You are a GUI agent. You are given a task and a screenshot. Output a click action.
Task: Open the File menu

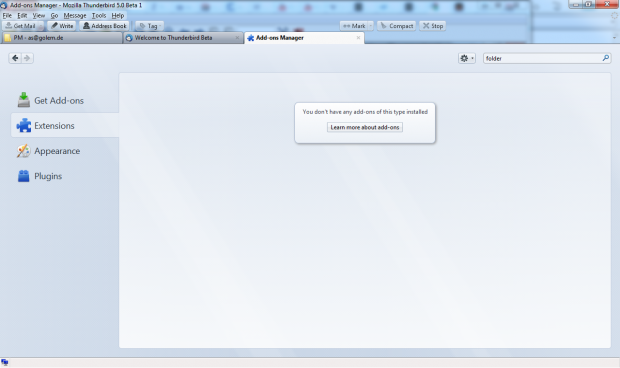click(x=7, y=15)
